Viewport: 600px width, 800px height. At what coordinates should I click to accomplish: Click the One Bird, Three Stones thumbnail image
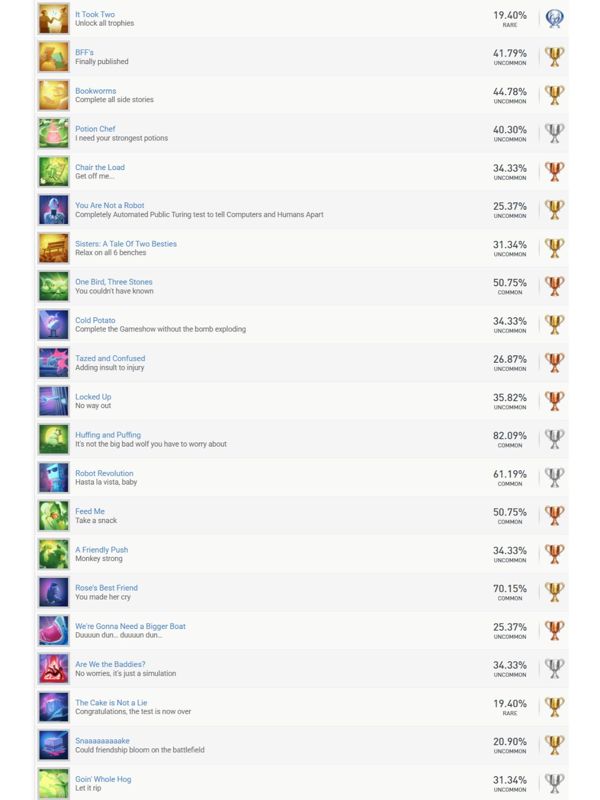click(53, 286)
